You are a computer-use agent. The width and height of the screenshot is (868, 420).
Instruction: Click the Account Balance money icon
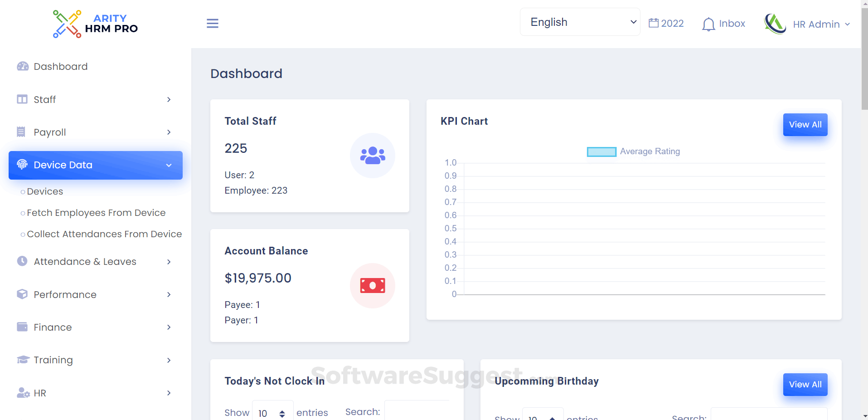pyautogui.click(x=373, y=286)
